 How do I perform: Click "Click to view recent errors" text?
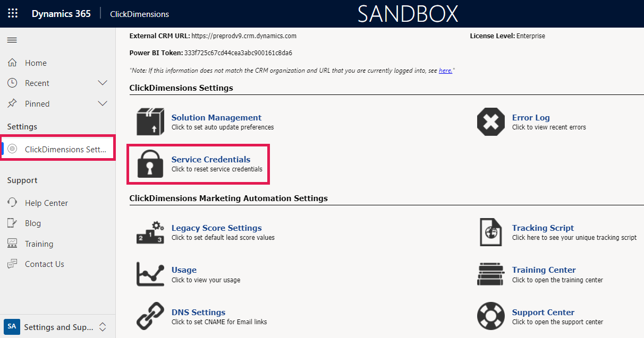[x=549, y=127]
